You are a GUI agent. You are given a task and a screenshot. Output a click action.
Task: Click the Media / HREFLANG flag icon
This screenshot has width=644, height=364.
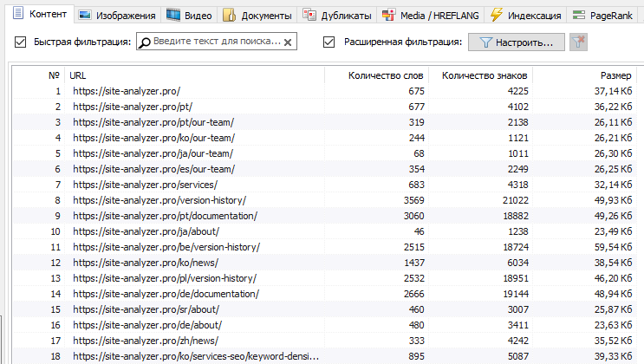click(388, 16)
